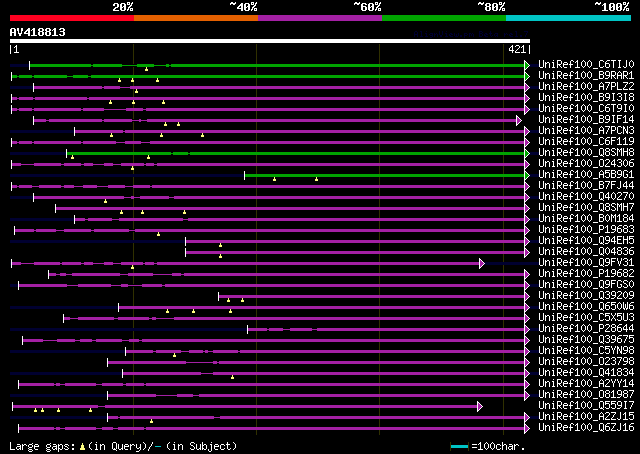Select the UniRef100_Q8SMH8 label
Screen dimensions: 640x454
click(586, 153)
